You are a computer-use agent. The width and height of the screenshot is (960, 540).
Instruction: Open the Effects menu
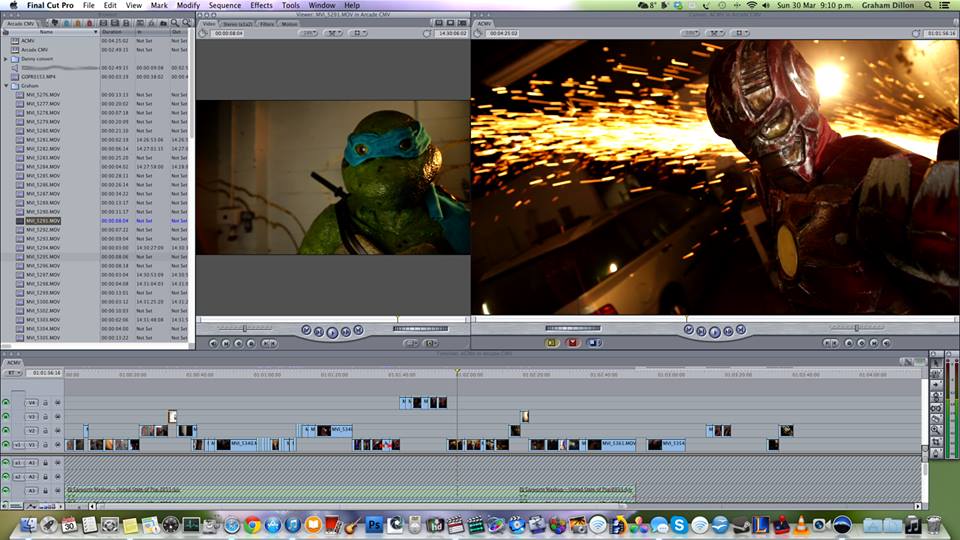click(x=261, y=5)
